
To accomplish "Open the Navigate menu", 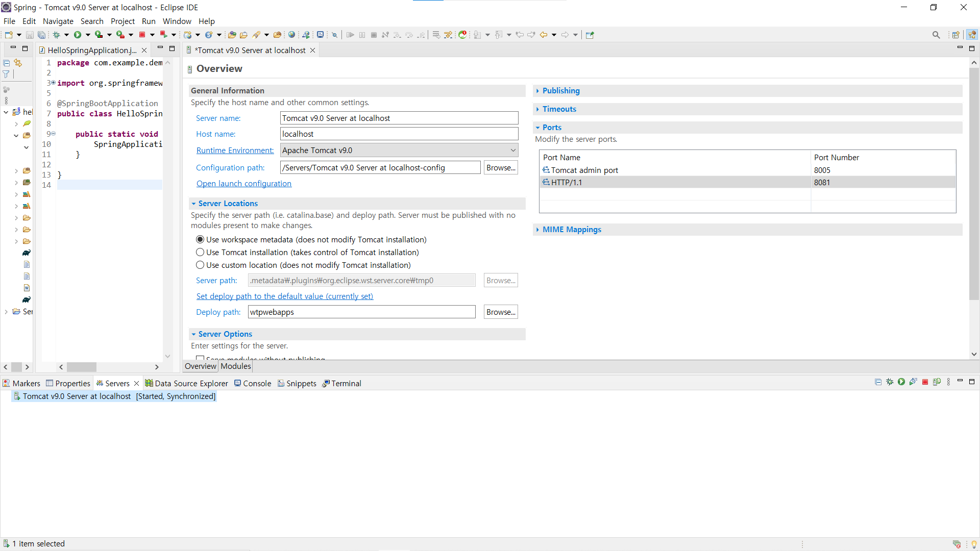I will pos(58,21).
